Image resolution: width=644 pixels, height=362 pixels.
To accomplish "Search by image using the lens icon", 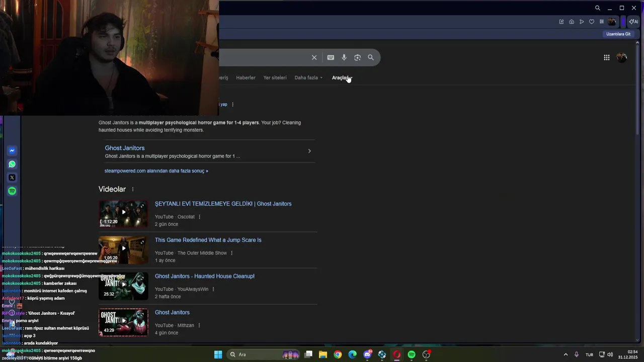I will (357, 57).
